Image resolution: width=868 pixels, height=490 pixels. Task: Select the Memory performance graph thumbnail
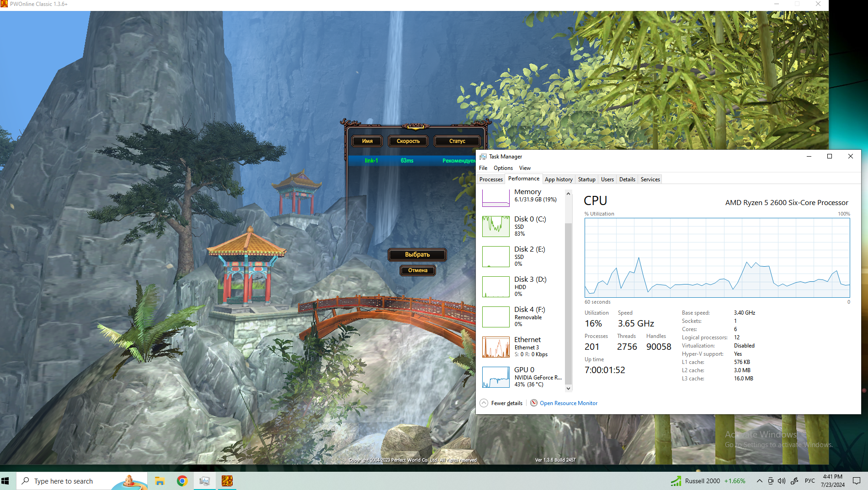click(495, 197)
